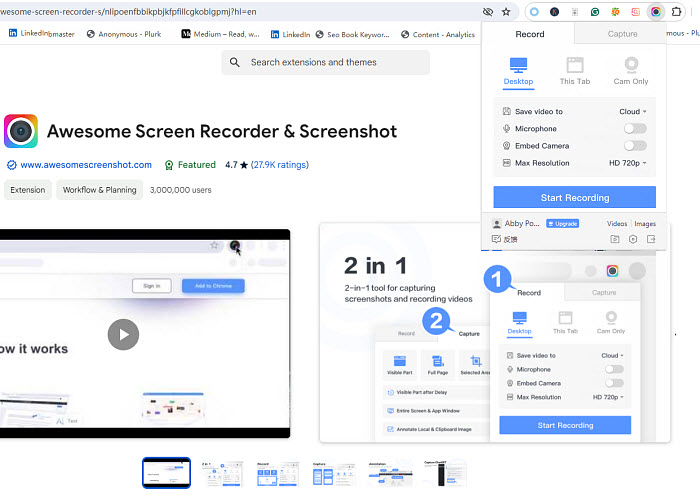This screenshot has width=700, height=504.
Task: Select the second carousel thumbnail
Action: [222, 473]
